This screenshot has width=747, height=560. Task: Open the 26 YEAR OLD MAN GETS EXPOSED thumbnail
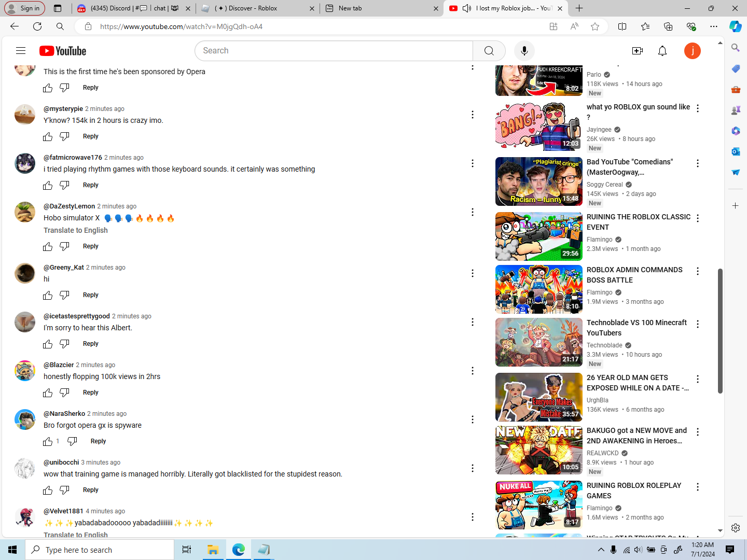coord(539,397)
